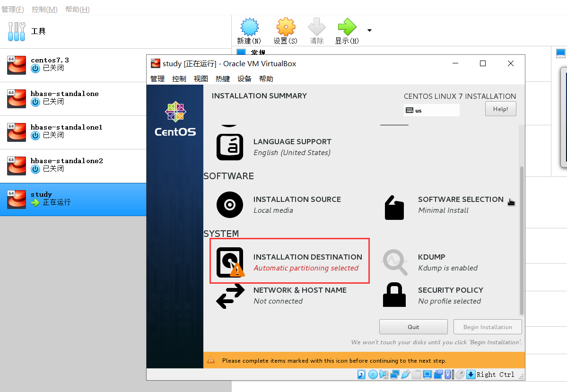567x392 pixels.
Task: Open the us keyboard layout selector
Action: point(431,110)
